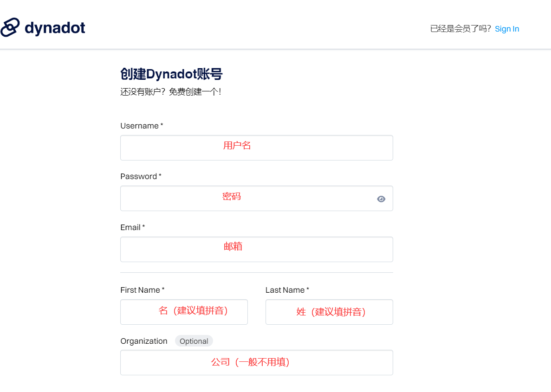
Task: Click the 已经是会员了吗? text
Action: 460,29
